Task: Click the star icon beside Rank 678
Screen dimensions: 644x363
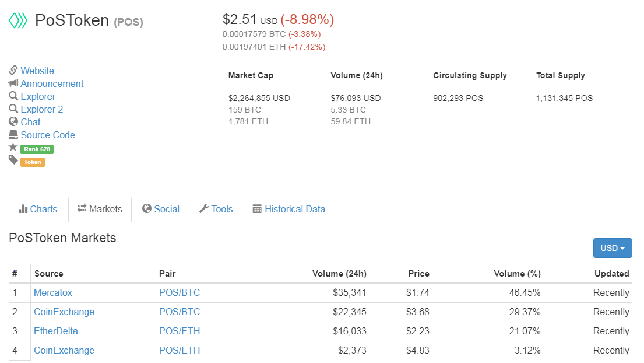Action: click(x=13, y=147)
